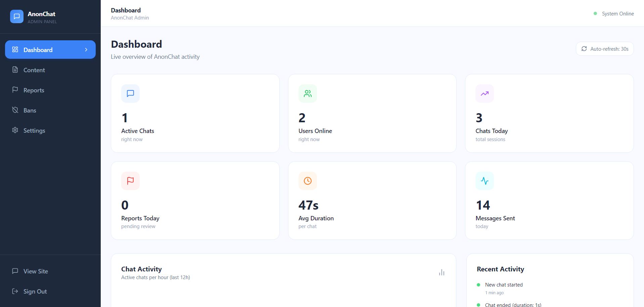Viewport: 644px width, 307px height.
Task: Click the Avg Duration clock icon
Action: coord(308,181)
